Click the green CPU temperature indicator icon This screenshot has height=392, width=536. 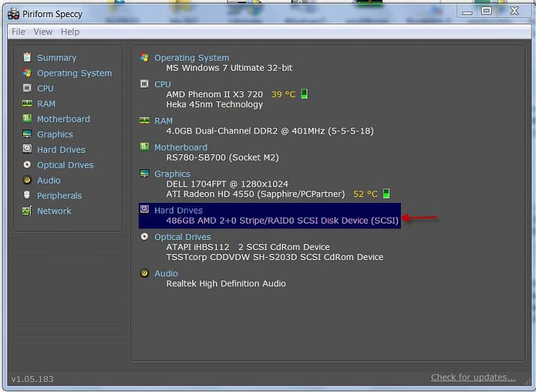(x=304, y=94)
